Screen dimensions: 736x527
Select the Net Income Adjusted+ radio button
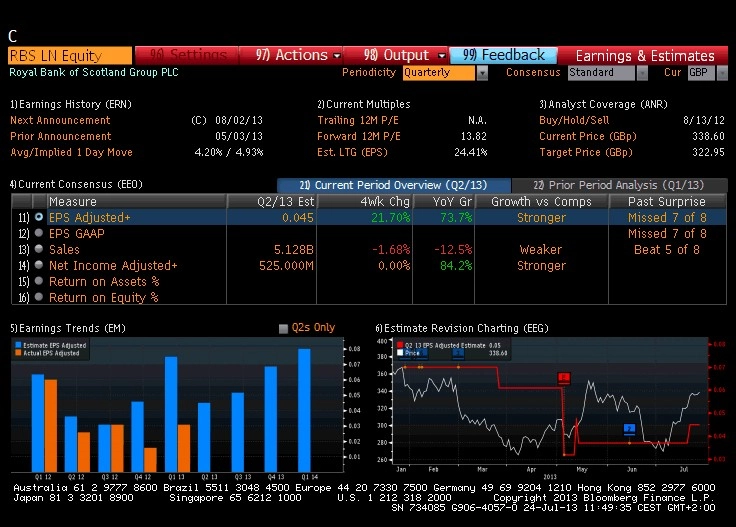[x=39, y=265]
